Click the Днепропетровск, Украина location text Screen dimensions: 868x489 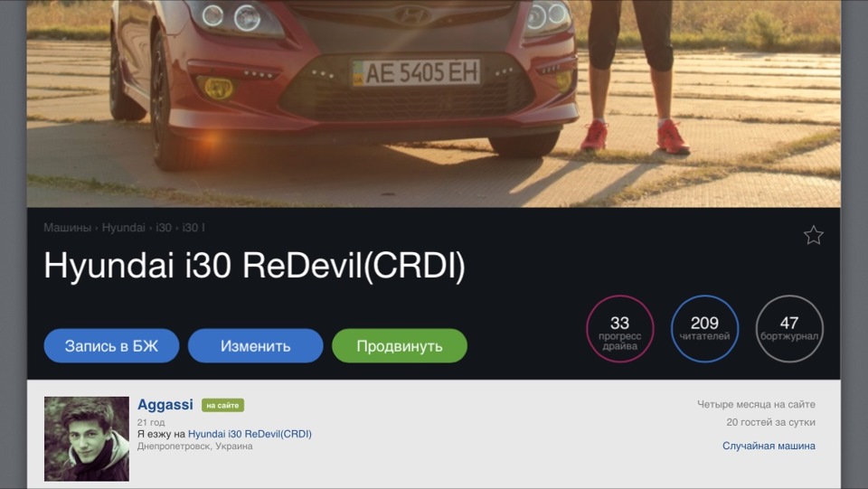(195, 447)
